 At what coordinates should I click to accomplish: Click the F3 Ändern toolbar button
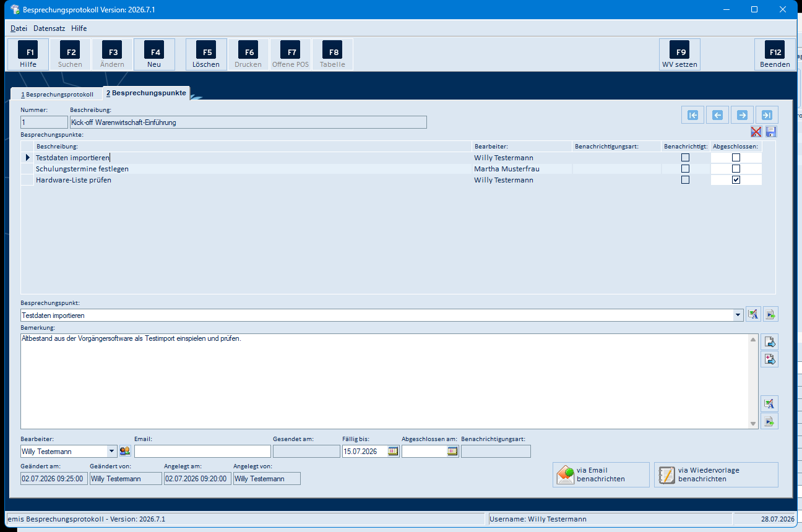112,54
